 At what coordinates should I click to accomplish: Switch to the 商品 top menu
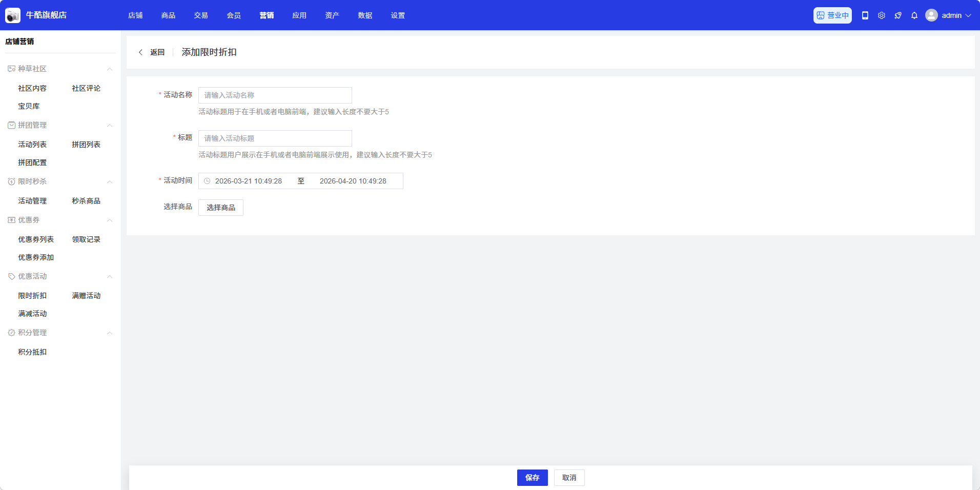[168, 15]
